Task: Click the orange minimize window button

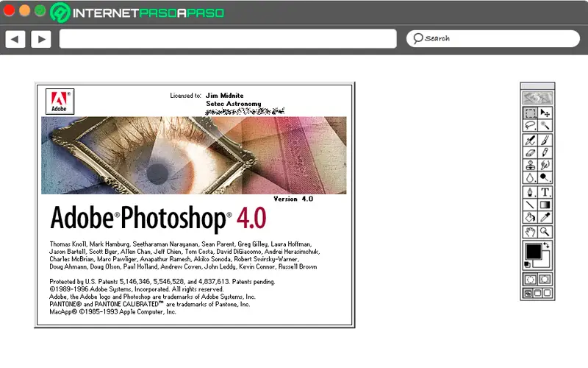Action: (25, 10)
